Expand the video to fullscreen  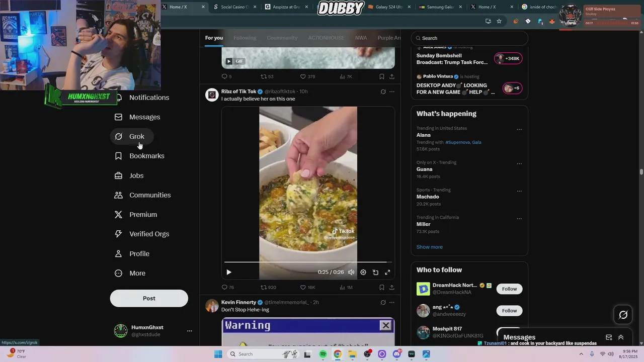[x=387, y=272]
